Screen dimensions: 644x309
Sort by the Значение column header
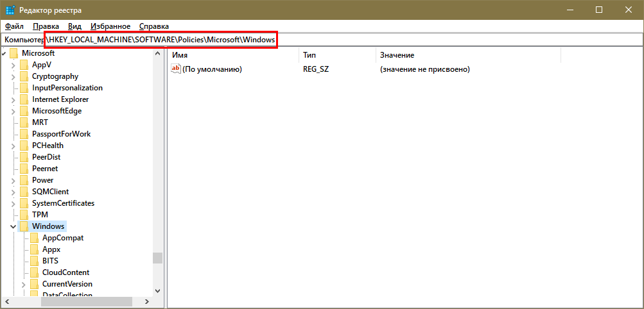(468, 55)
